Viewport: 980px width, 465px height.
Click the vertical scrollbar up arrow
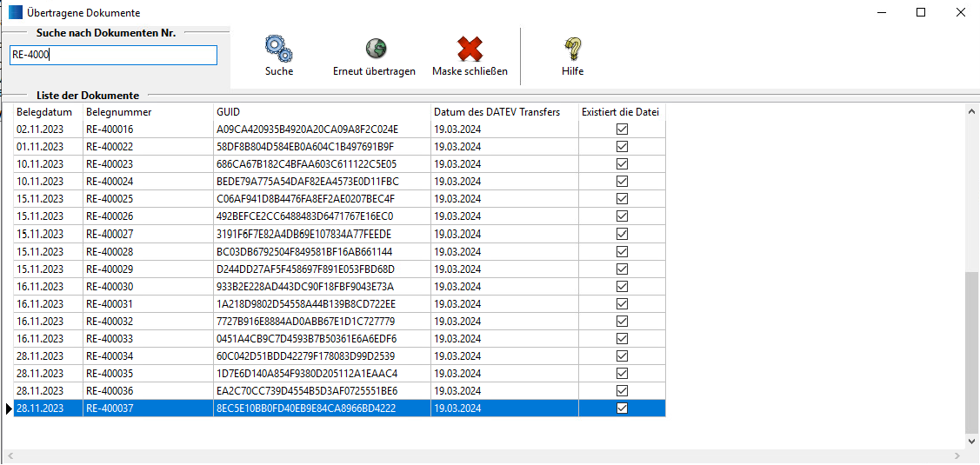coord(972,111)
